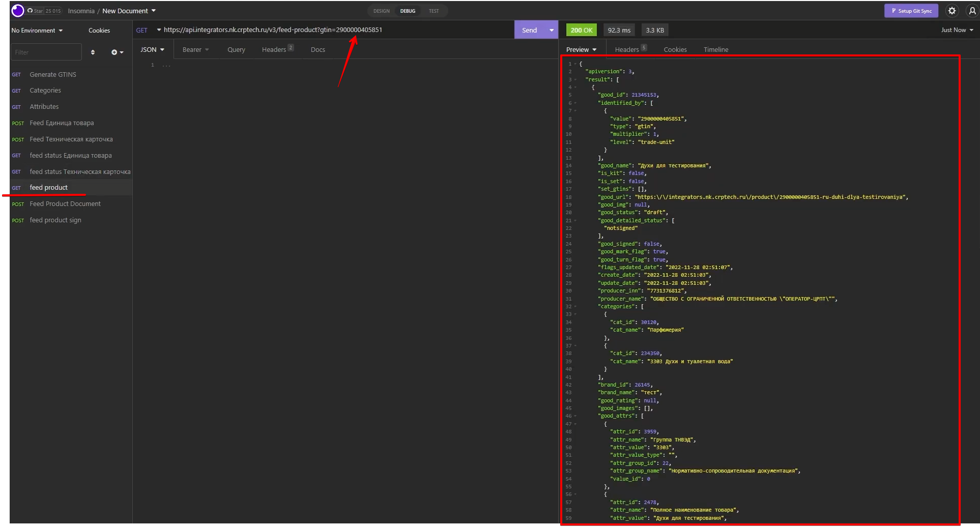Select Categories request

click(x=71, y=91)
